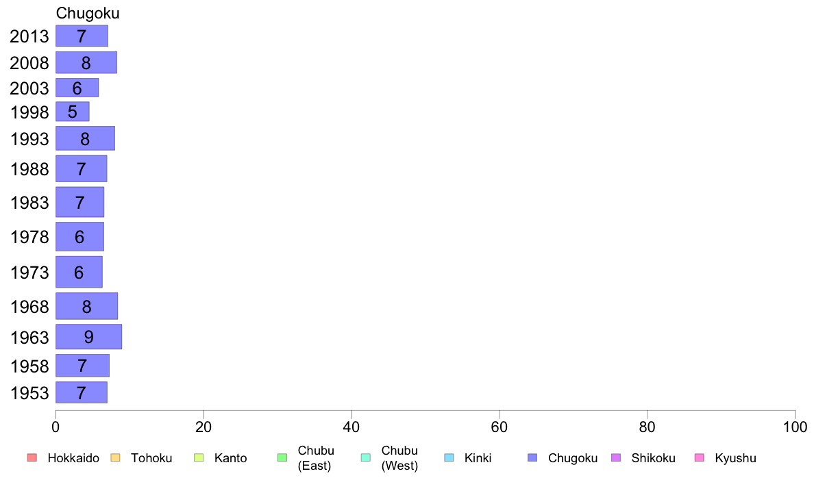Click the Kinki light blue legend swatch
814x504 pixels.
(449, 457)
